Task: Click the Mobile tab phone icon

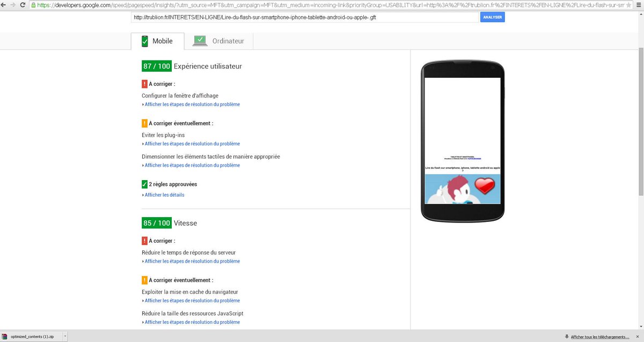Action: 144,41
